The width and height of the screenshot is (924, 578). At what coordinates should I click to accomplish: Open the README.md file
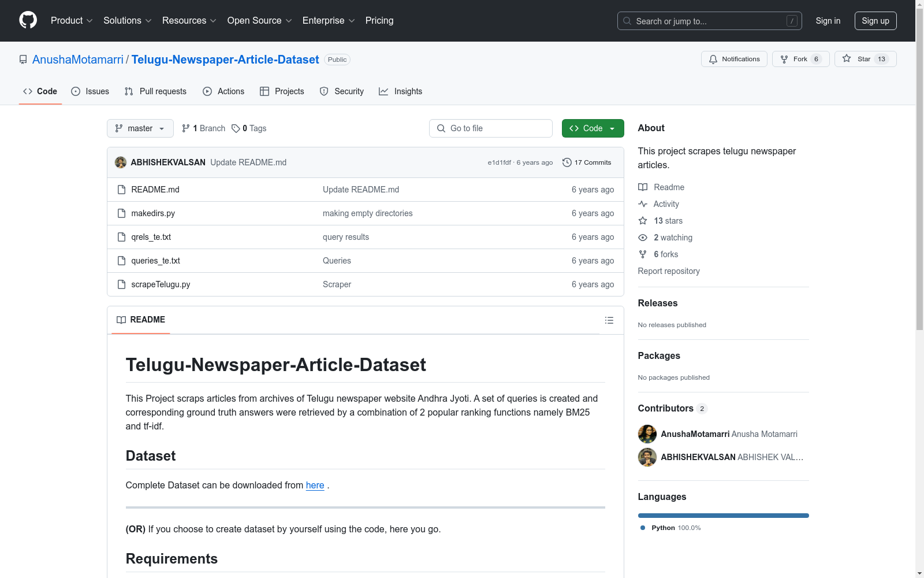(155, 190)
